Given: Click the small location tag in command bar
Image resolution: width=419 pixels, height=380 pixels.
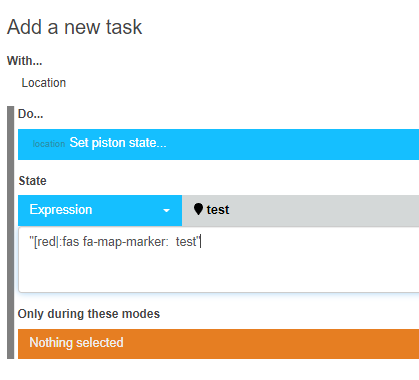Looking at the screenshot, I should click(49, 144).
